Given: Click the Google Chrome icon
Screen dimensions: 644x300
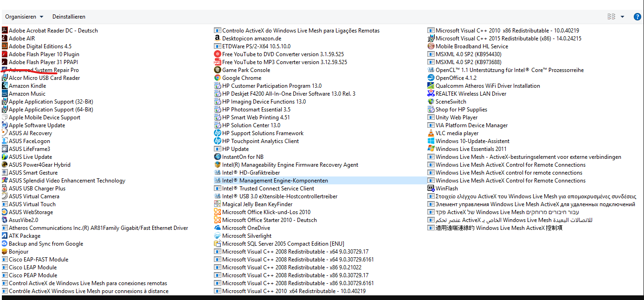Looking at the screenshot, I should point(217,78).
